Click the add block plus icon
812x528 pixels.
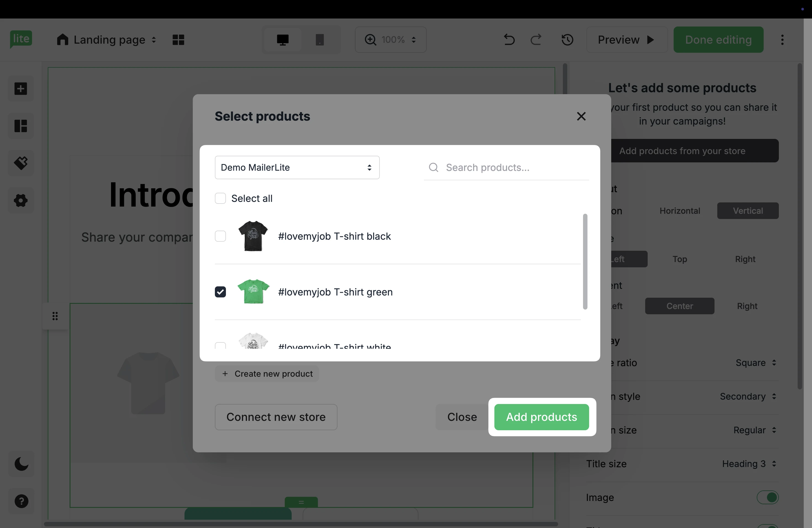click(x=21, y=89)
